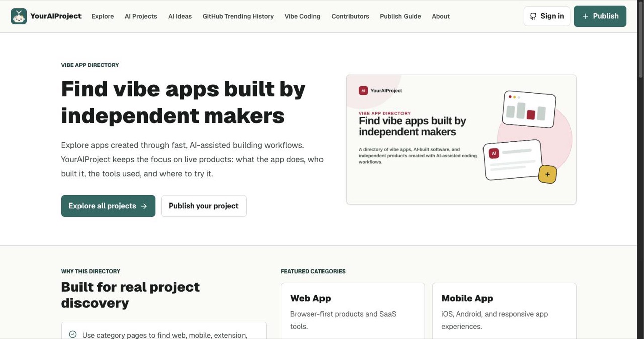Click the 'Explore apps created through fast' paragraph

[192, 159]
